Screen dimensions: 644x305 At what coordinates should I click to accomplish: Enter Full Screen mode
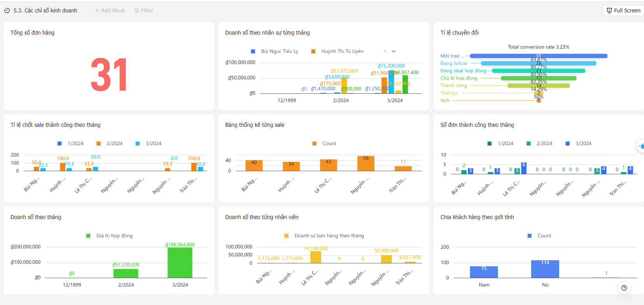(x=623, y=11)
